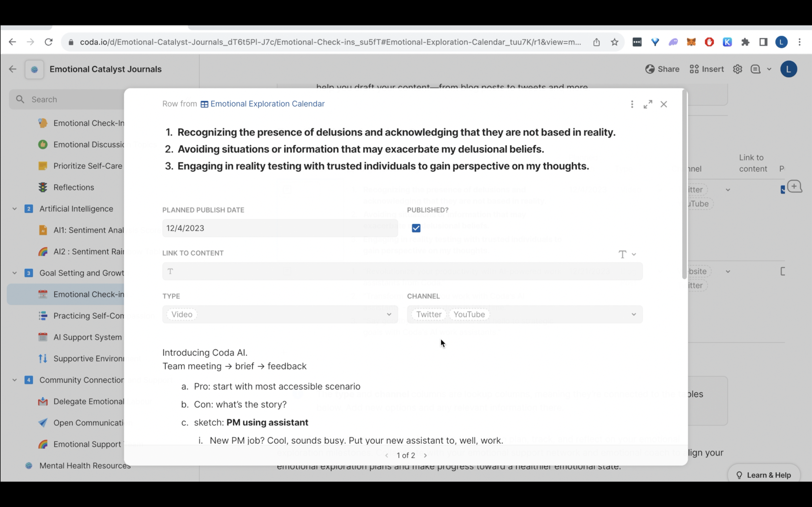Collapse the Artificial Intelligence section

[14, 209]
